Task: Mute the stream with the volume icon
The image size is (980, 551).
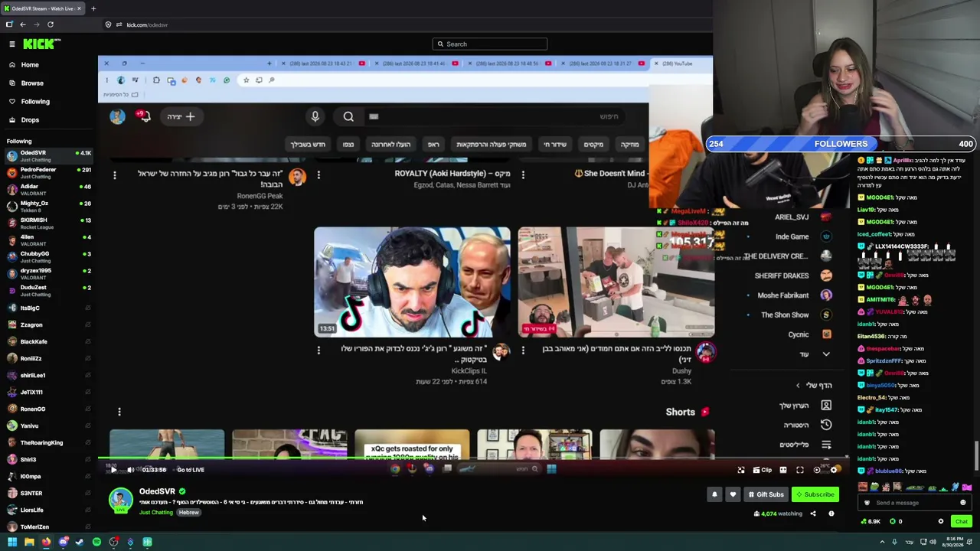Action: (x=130, y=470)
